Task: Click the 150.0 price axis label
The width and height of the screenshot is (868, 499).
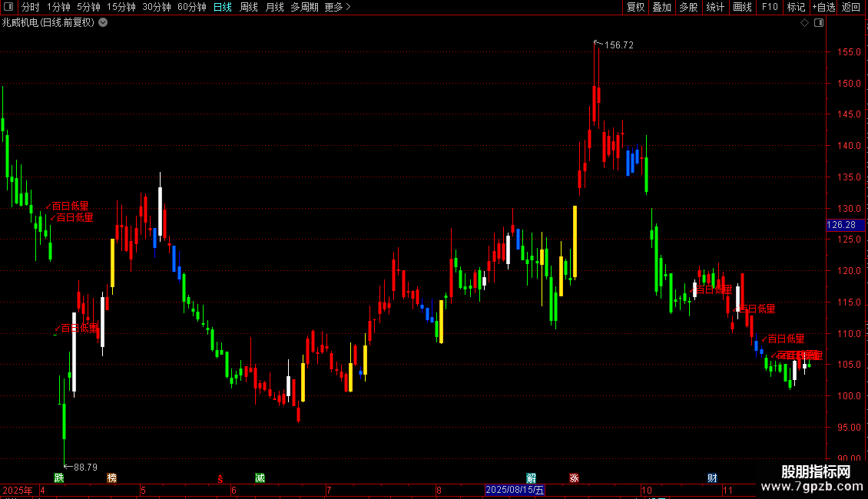Action: point(849,84)
